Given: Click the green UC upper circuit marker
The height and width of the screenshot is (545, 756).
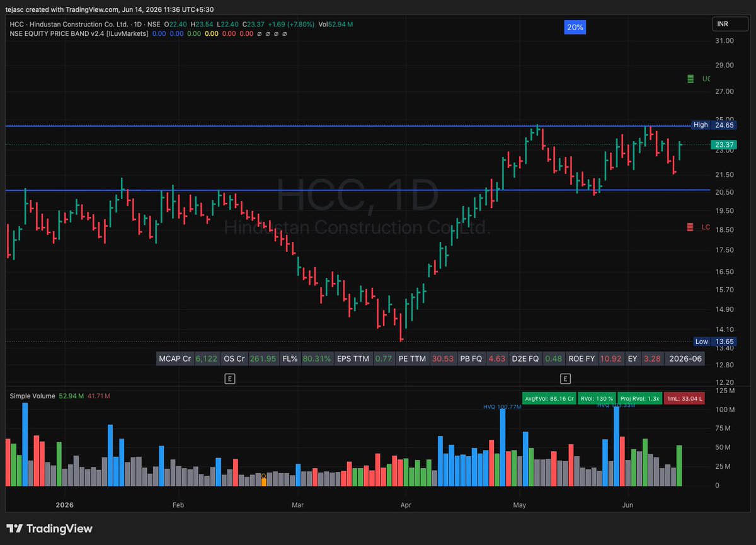Looking at the screenshot, I should [x=699, y=79].
